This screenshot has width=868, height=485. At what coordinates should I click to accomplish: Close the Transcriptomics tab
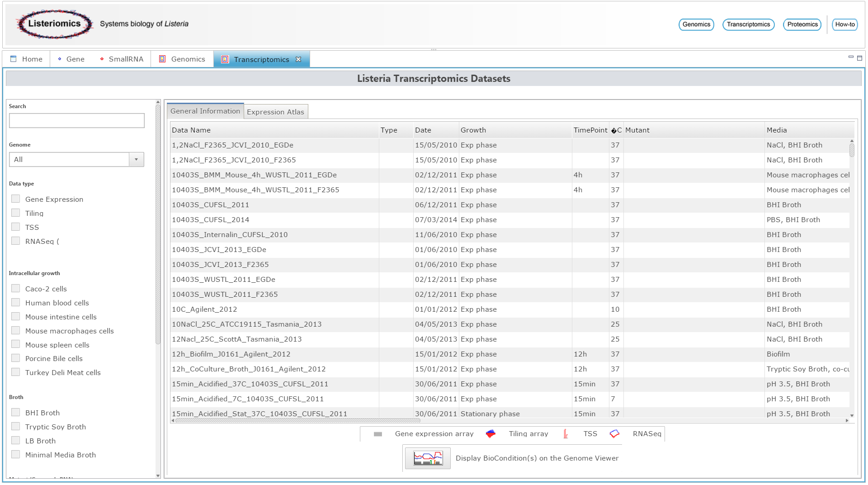coord(298,59)
